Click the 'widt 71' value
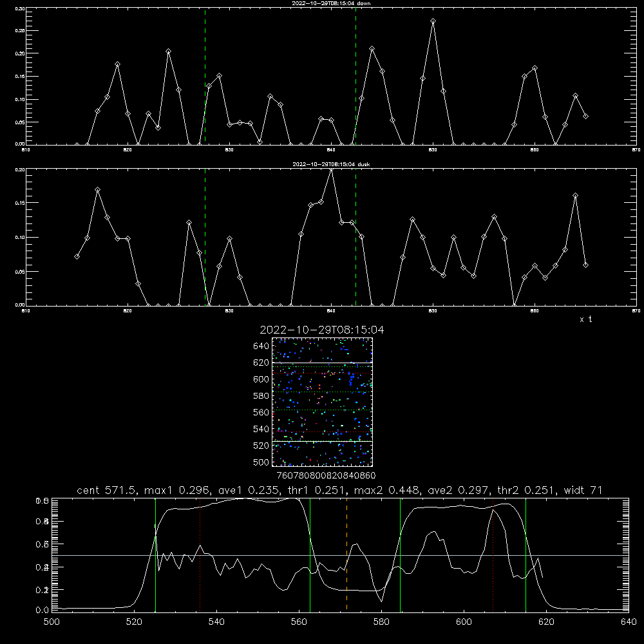Image resolution: width=644 pixels, height=644 pixels. click(x=583, y=490)
